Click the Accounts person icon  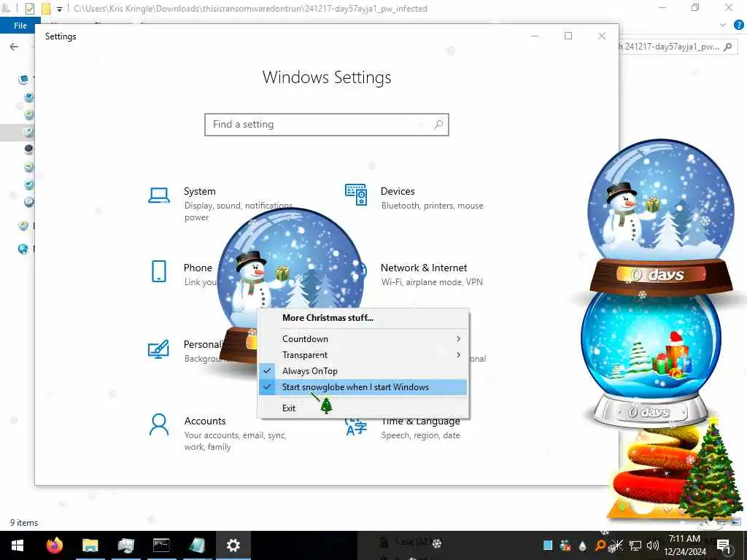158,425
